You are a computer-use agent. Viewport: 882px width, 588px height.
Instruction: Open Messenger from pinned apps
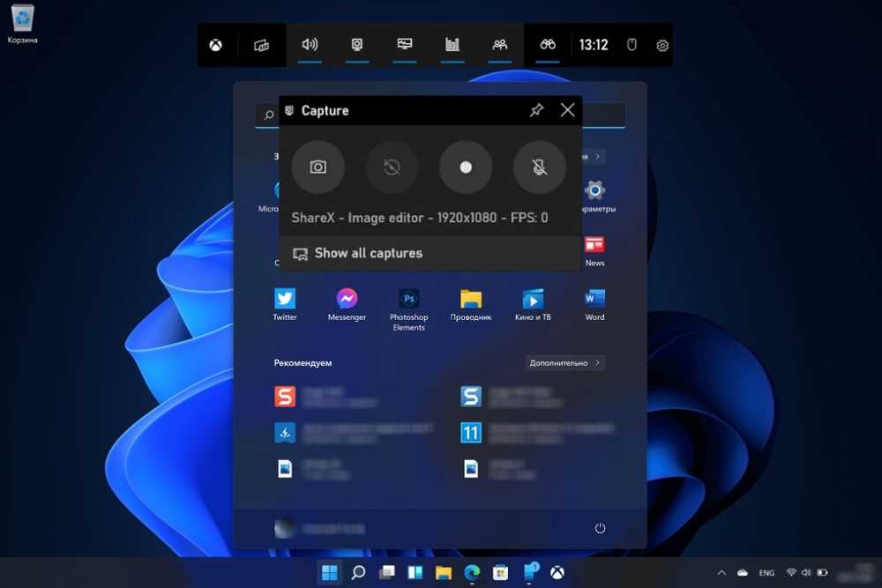(x=347, y=305)
